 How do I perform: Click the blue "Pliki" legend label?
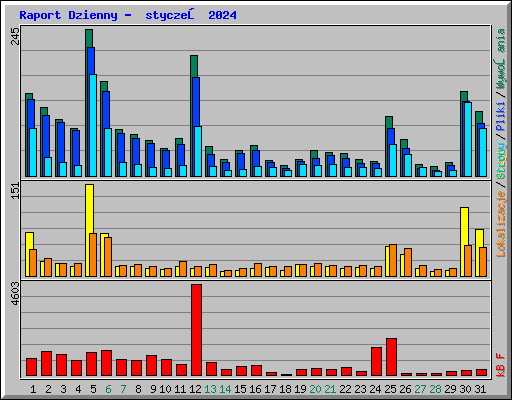point(501,116)
